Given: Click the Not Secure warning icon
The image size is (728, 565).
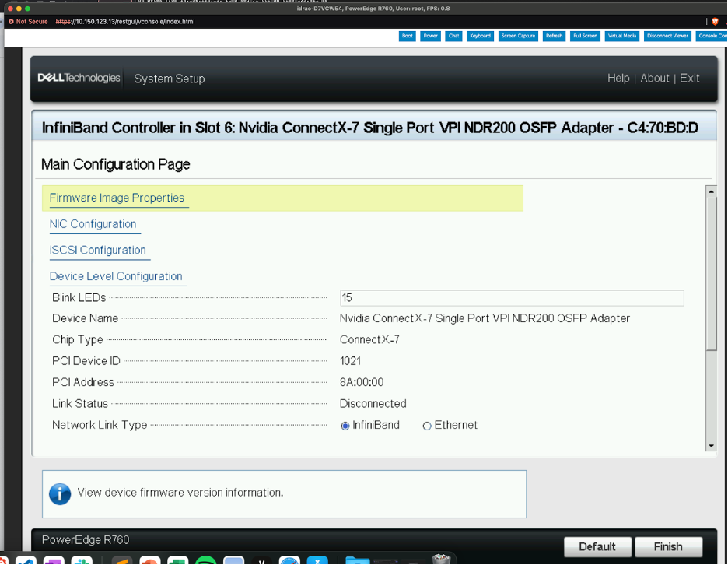Looking at the screenshot, I should pos(11,22).
